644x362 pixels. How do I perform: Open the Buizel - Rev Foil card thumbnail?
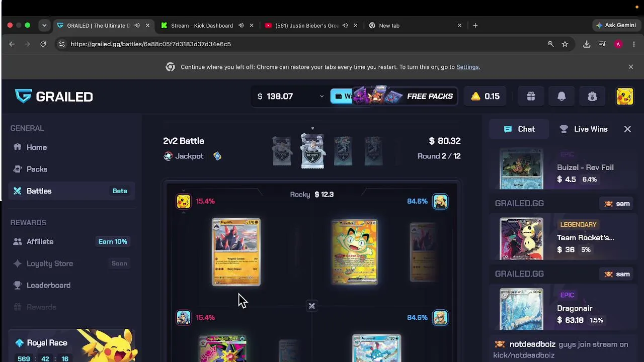[x=521, y=169]
